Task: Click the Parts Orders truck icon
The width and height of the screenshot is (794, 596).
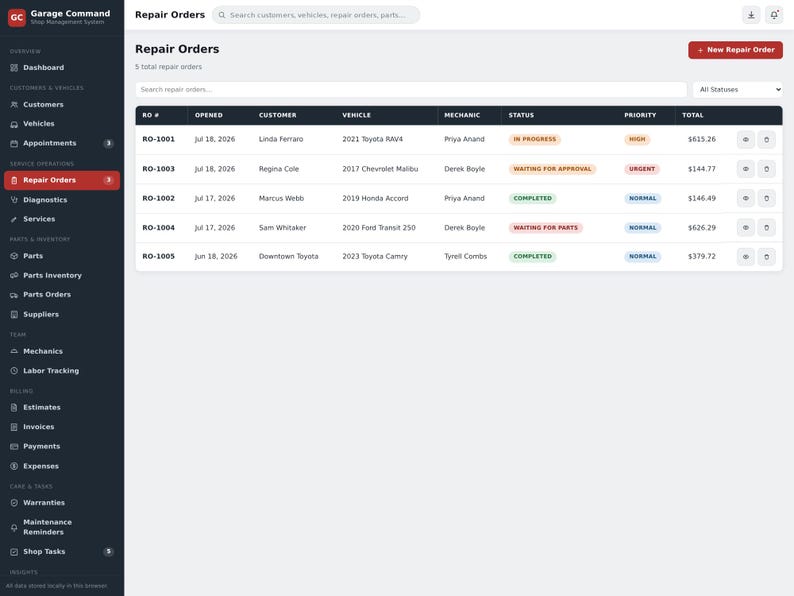Action: click(14, 295)
